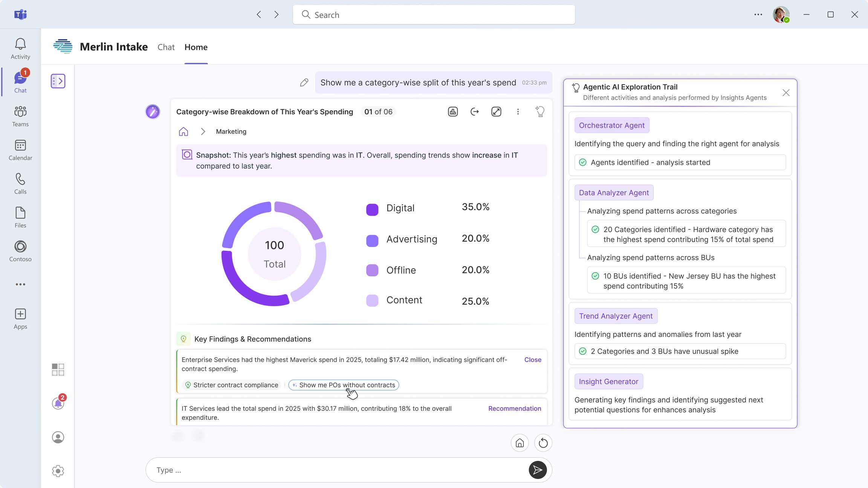
Task: Open Files in the left rail
Action: (x=20, y=218)
